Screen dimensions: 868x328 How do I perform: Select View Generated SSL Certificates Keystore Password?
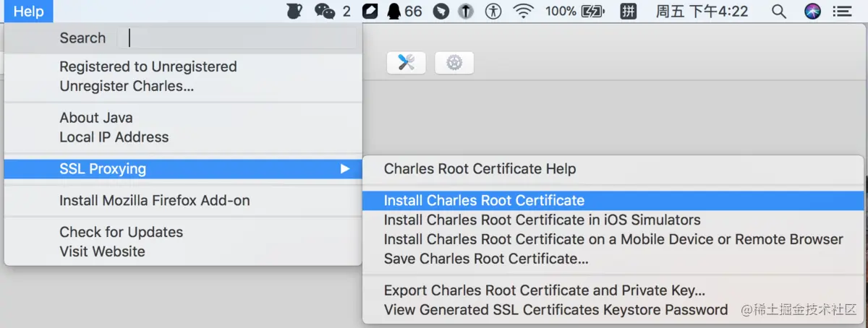pyautogui.click(x=613, y=310)
